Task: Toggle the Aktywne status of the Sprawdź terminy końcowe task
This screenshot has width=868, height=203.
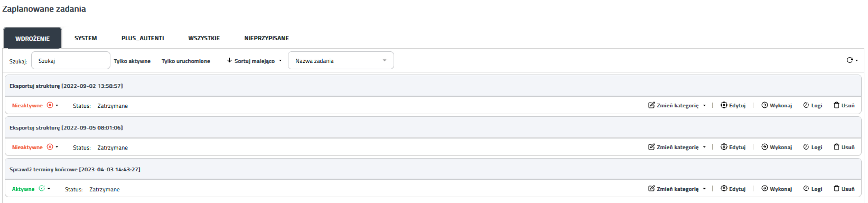Action: click(x=31, y=189)
